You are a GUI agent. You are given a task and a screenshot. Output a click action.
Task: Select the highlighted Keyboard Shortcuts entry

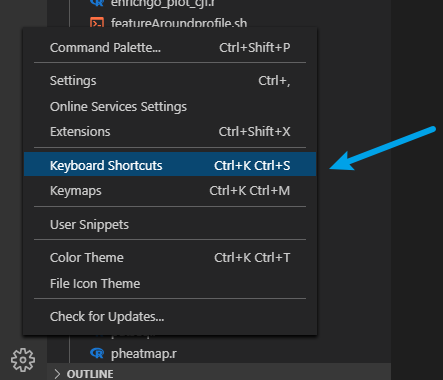pos(170,164)
